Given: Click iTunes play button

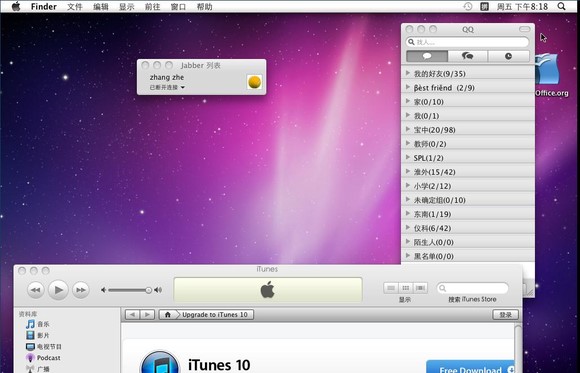Looking at the screenshot, I should coord(58,290).
